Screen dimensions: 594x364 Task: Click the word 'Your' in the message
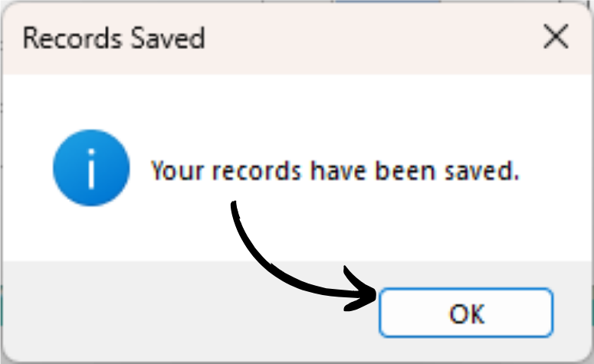177,171
